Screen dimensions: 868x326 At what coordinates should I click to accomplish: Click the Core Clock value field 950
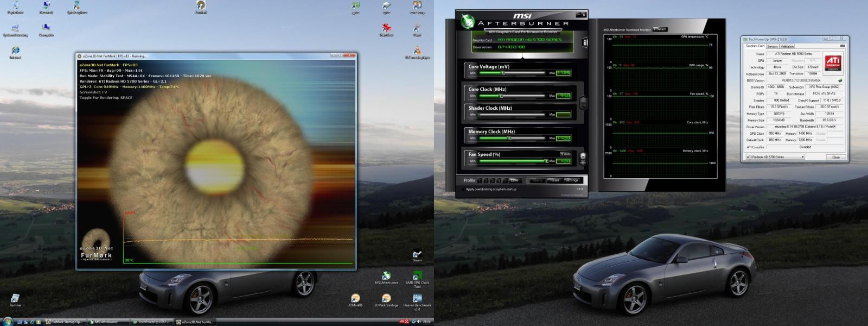click(x=563, y=96)
